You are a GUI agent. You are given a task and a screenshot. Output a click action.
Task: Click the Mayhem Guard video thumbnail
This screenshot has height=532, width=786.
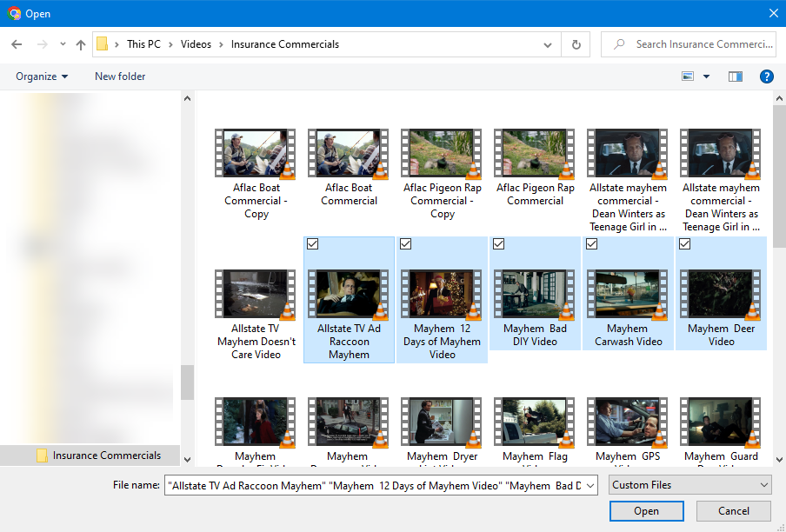[x=720, y=422]
